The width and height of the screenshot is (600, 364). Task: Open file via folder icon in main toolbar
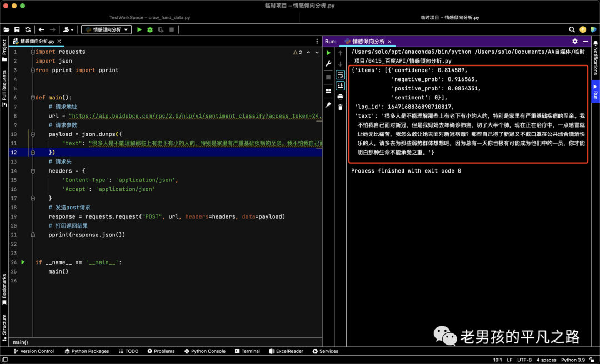[x=7, y=29]
